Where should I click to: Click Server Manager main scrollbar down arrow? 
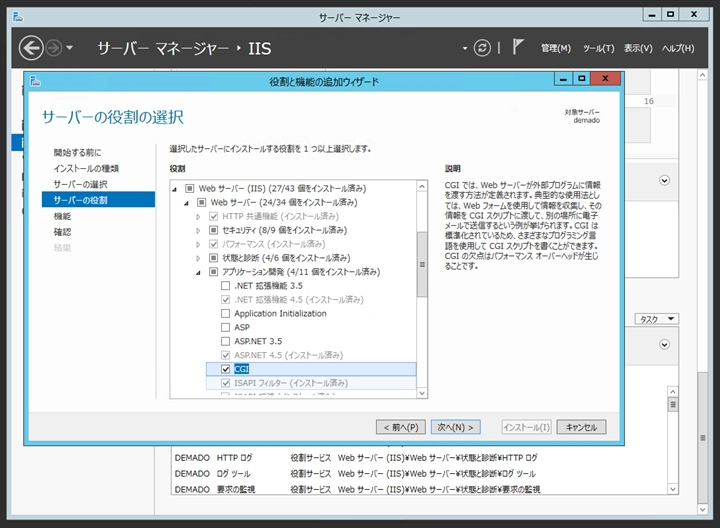coord(703,510)
